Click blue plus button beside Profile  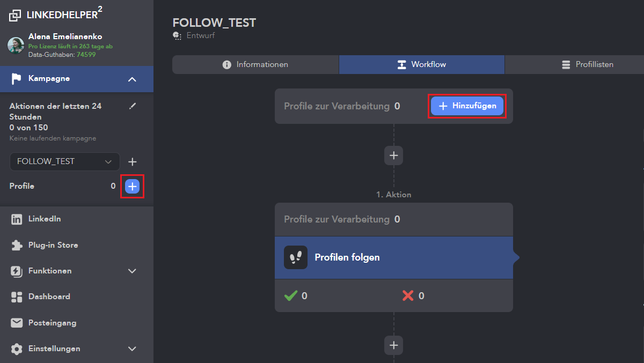[x=132, y=186]
